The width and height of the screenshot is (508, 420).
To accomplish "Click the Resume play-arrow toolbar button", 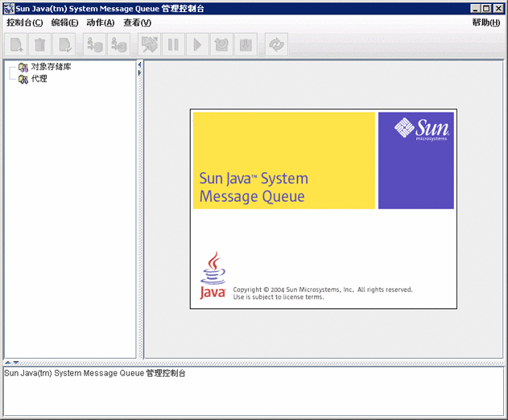I will click(197, 44).
